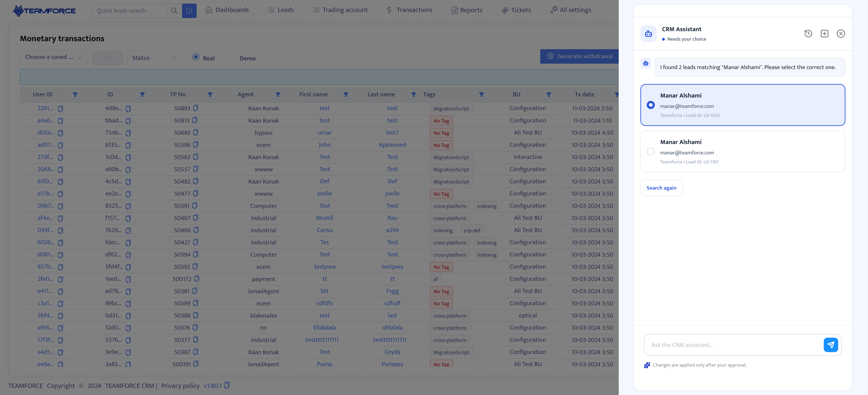Open first name link Mozell

click(x=325, y=218)
